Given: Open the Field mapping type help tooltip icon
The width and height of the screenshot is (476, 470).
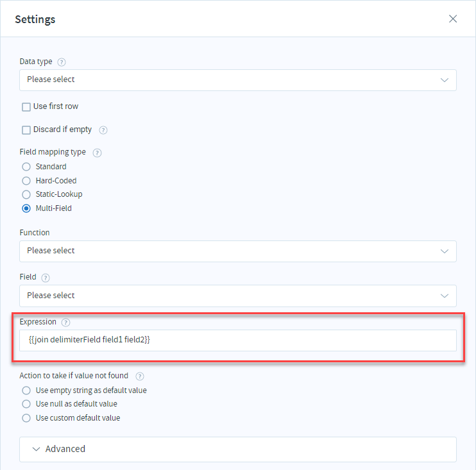Looking at the screenshot, I should (97, 153).
